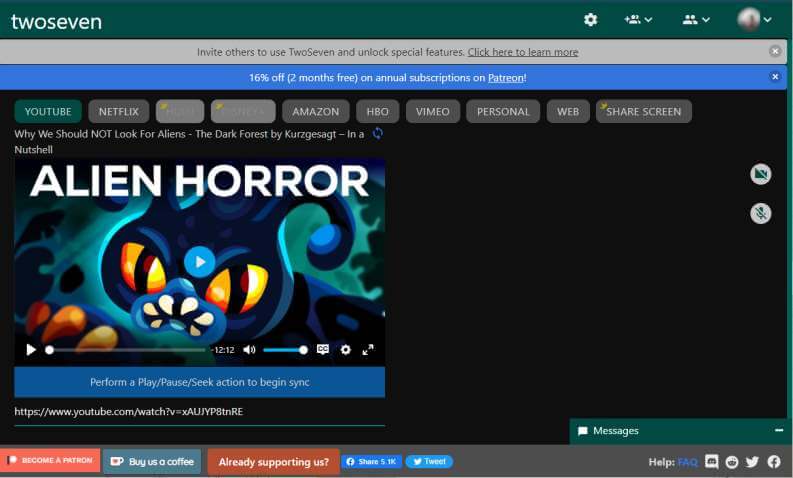Dismiss the invite others banner
The image size is (793, 478).
tap(775, 51)
